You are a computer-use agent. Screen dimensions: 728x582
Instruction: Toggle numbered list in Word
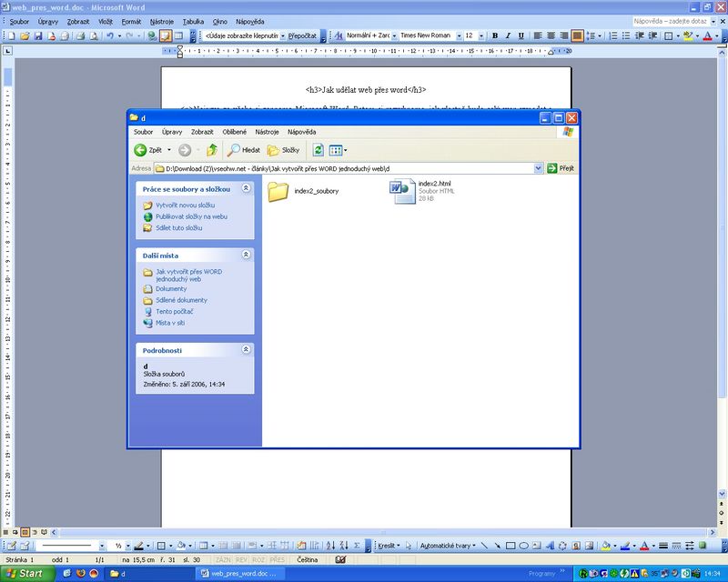(612, 35)
